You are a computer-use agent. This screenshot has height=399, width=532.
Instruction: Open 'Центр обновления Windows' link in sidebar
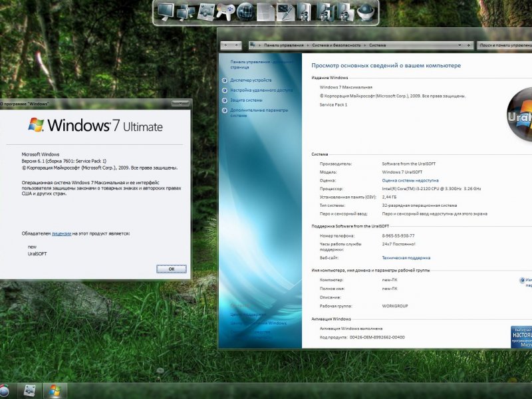pos(258,323)
